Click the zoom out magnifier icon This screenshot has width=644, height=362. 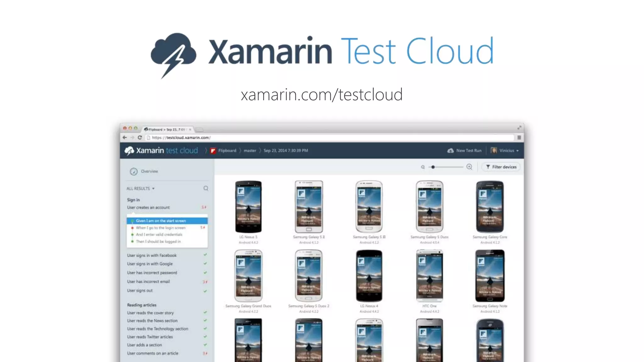tap(423, 167)
